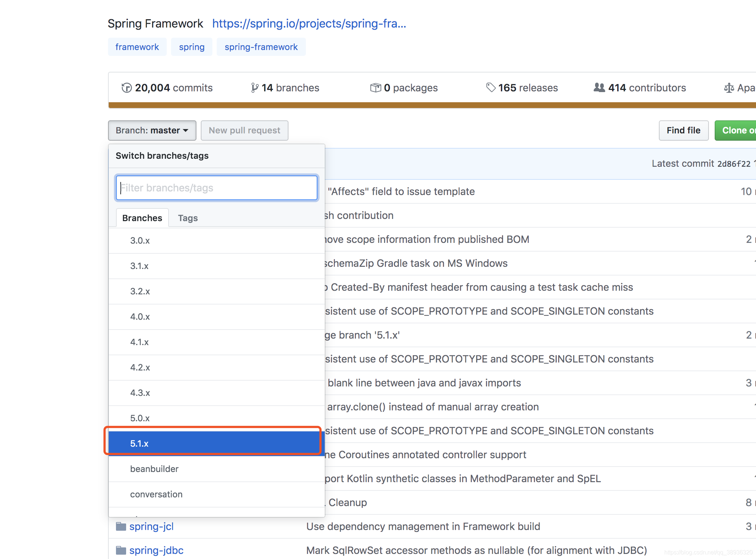Screen dimensions: 756x559
Task: Click the Find file button
Action: [x=684, y=130]
